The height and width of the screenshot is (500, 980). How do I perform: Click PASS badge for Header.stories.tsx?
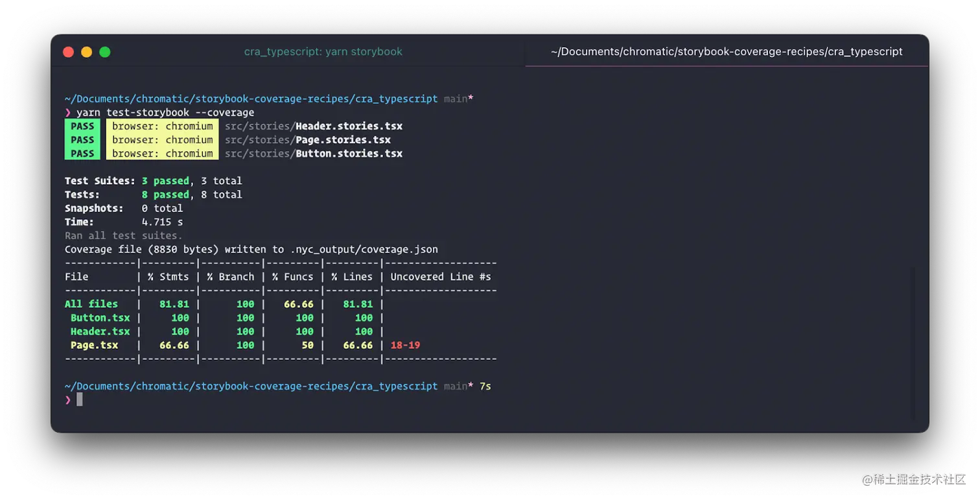[82, 126]
